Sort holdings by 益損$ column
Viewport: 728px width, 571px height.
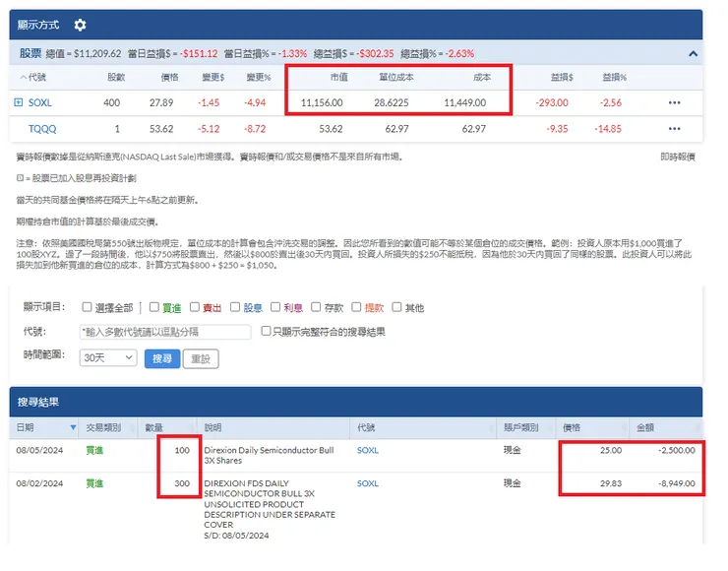click(x=562, y=77)
